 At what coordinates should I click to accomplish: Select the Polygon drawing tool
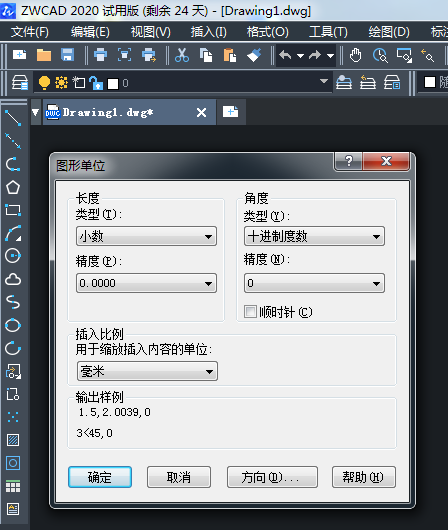pos(13,187)
